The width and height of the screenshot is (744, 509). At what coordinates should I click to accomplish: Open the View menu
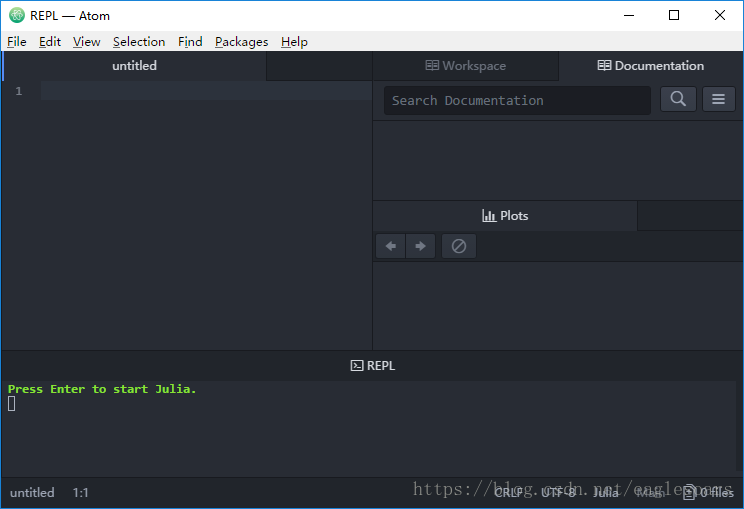[86, 42]
